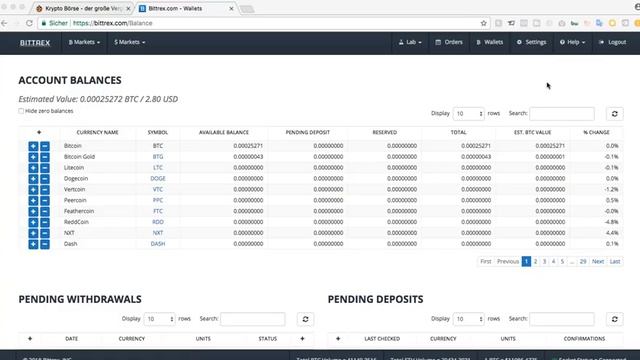Screen dimensions: 640x360
Task: Click the withdraw minus icon for Vertcoin
Action: click(45, 190)
